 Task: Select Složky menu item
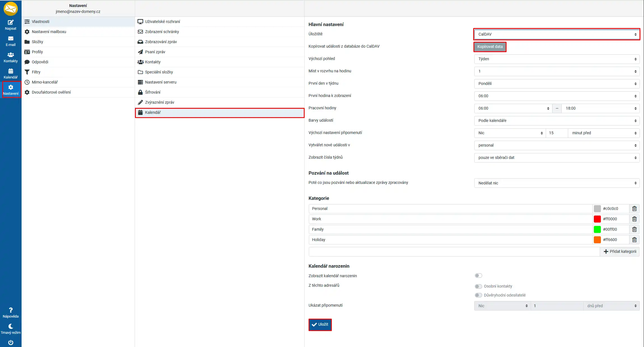(78, 42)
